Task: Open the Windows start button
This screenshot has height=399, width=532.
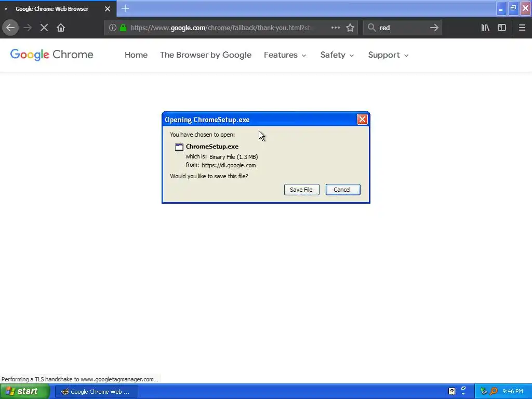Action: tap(25, 392)
